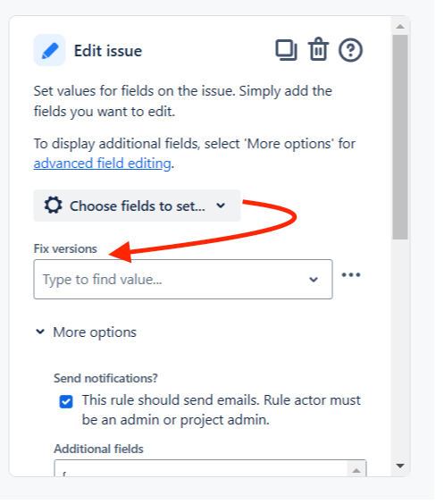
Task: Click the Additional fields inner scroll-up arrow
Action: click(x=356, y=471)
